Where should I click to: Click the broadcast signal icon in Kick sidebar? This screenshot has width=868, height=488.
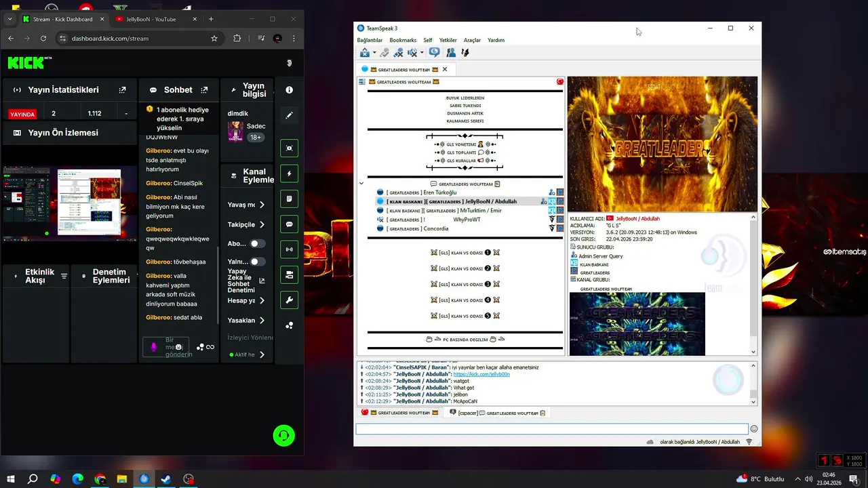[290, 249]
